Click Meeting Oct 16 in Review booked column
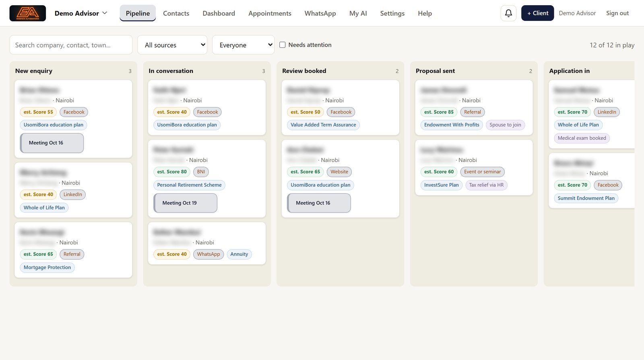This screenshot has height=360, width=644. tap(319, 203)
